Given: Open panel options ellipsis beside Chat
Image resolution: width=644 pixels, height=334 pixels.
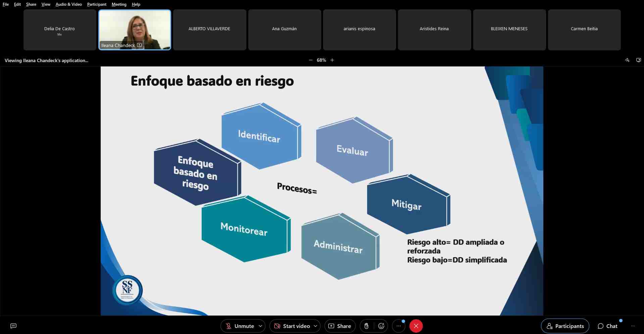Looking at the screenshot, I should click(x=633, y=326).
